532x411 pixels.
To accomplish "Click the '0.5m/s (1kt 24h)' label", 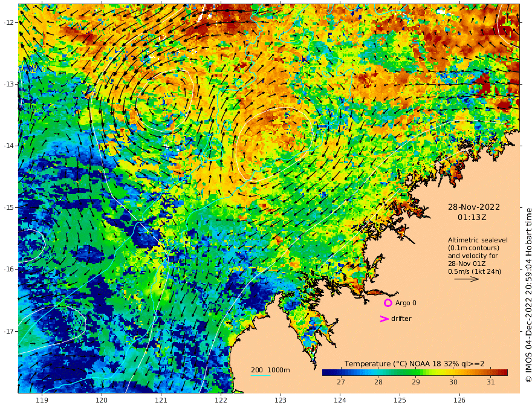I will [x=475, y=271].
